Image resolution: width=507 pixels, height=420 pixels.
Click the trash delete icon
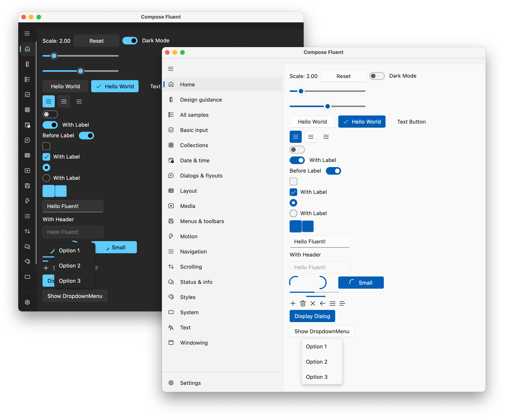303,303
